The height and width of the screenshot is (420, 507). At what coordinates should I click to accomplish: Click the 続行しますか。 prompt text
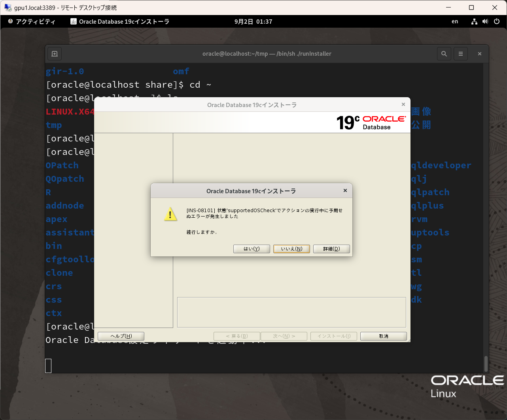pos(202,232)
